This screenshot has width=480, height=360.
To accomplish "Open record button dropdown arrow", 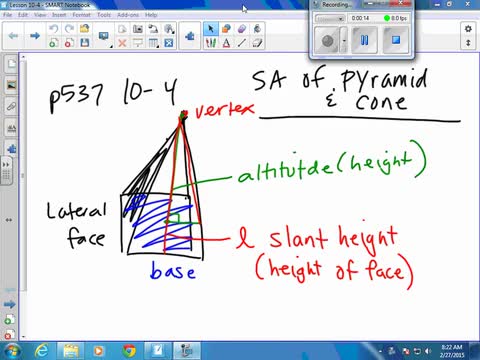I will pos(344,41).
